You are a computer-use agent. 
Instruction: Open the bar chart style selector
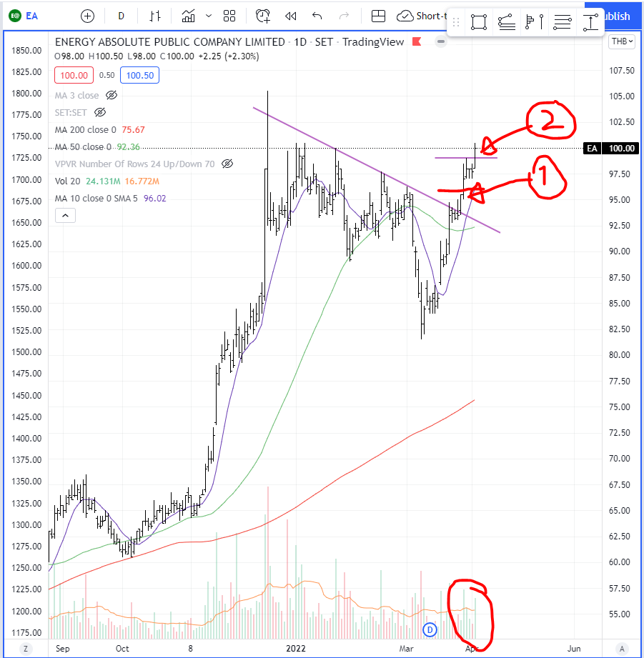(155, 16)
